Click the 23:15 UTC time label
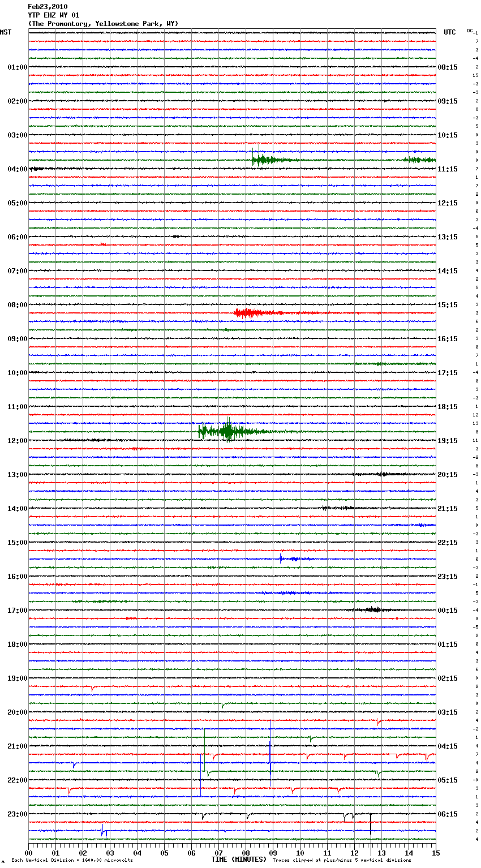The image size is (481, 868). point(448,577)
